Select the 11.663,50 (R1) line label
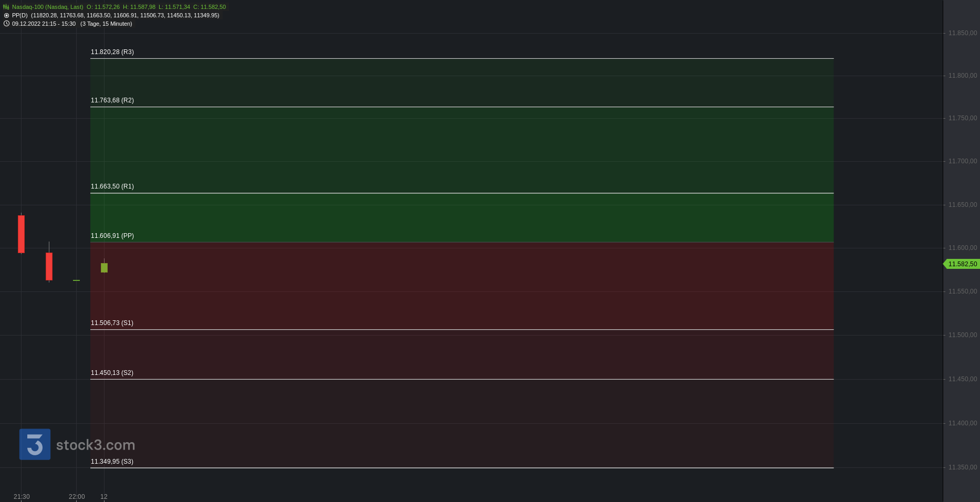This screenshot has width=980, height=502. [112, 186]
